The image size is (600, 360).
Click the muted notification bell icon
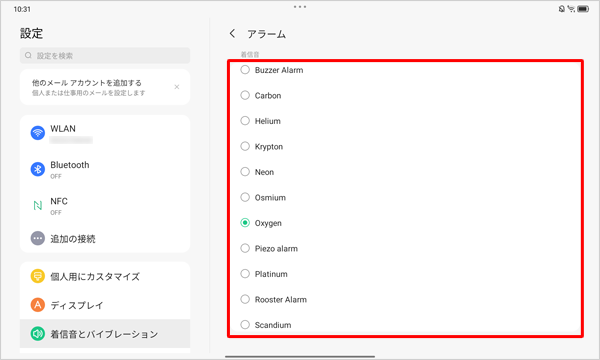coord(561,9)
